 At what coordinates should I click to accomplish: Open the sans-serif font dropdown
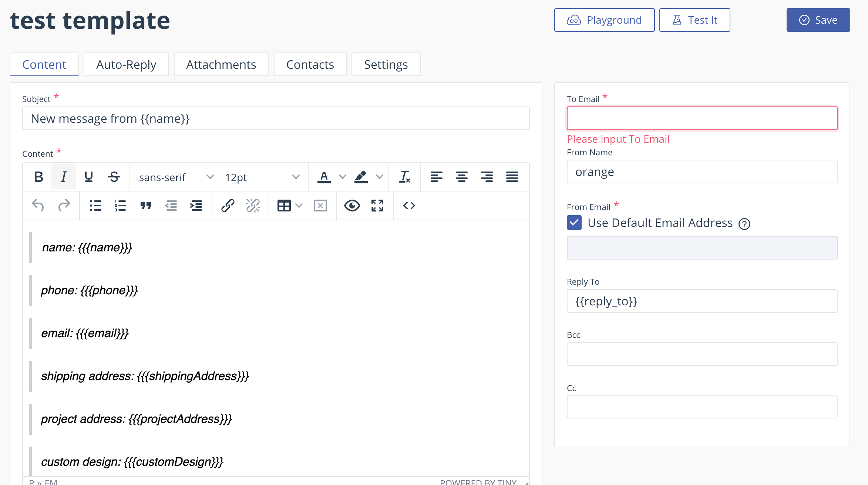tap(176, 177)
